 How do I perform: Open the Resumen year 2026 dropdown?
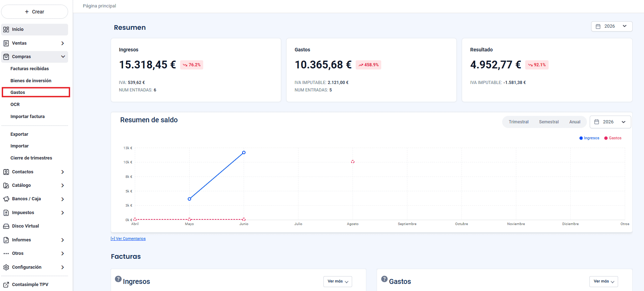[x=612, y=26]
